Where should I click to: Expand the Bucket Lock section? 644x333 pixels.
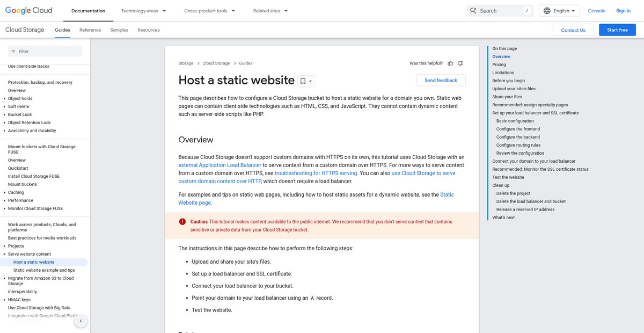[x=5, y=115]
